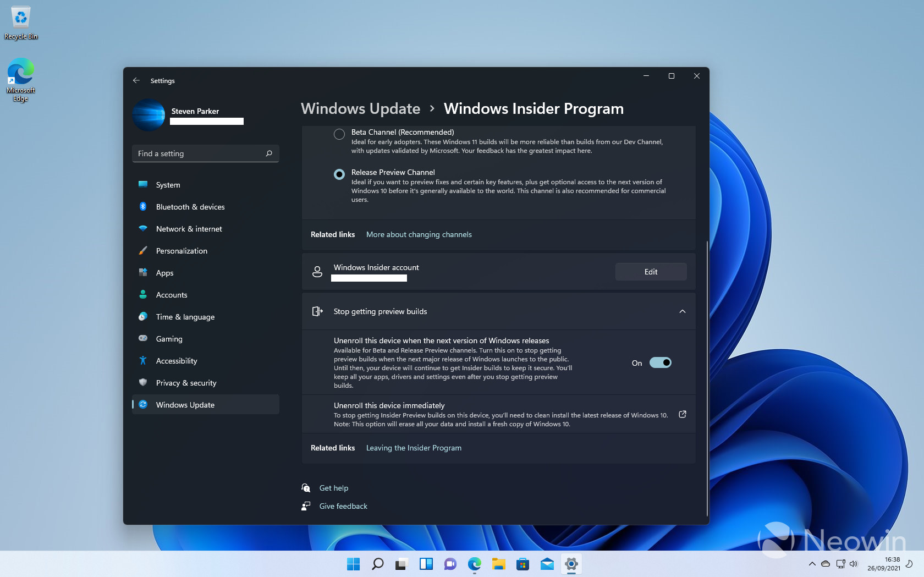The image size is (924, 577).
Task: Select the Beta Channel radio button
Action: 339,134
